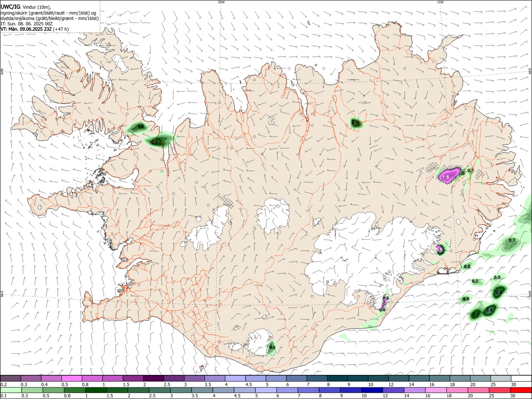Select snow scale swatch labeled 6
The width and height of the screenshot is (532, 399).
click(296, 378)
